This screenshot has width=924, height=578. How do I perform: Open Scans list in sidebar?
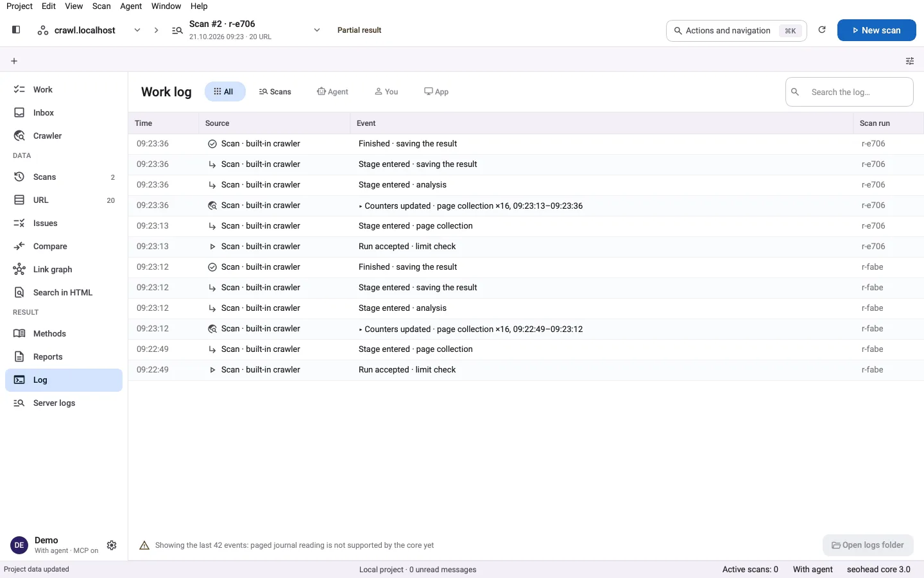[x=64, y=177]
